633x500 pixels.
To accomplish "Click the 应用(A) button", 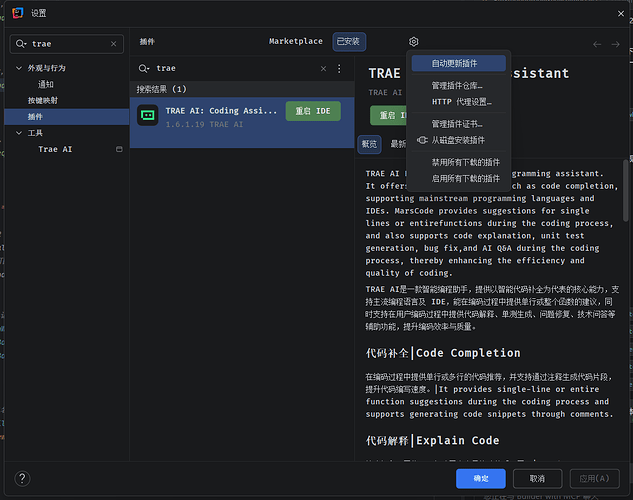I will (594, 479).
